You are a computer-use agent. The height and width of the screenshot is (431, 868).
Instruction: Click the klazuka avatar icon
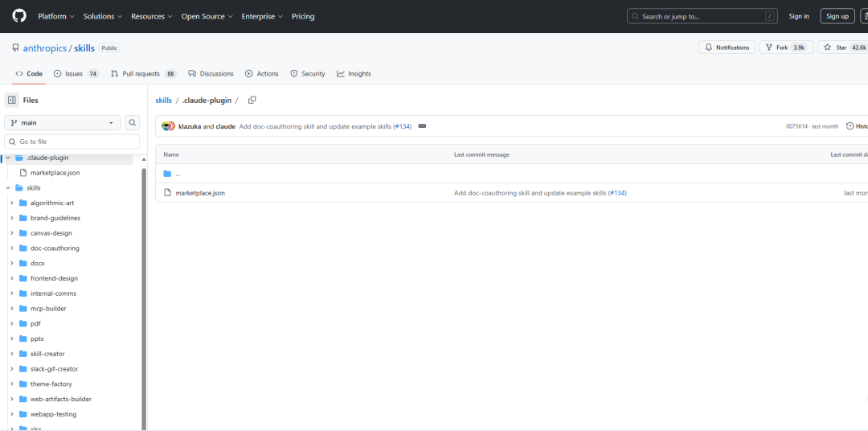[166, 126]
